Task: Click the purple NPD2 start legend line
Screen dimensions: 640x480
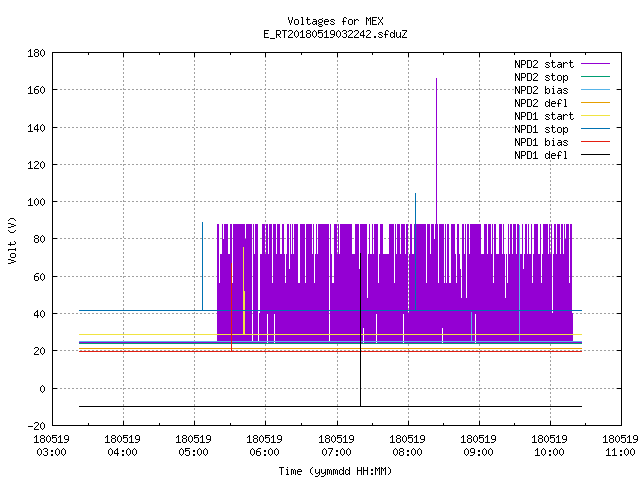Action: 595,64
